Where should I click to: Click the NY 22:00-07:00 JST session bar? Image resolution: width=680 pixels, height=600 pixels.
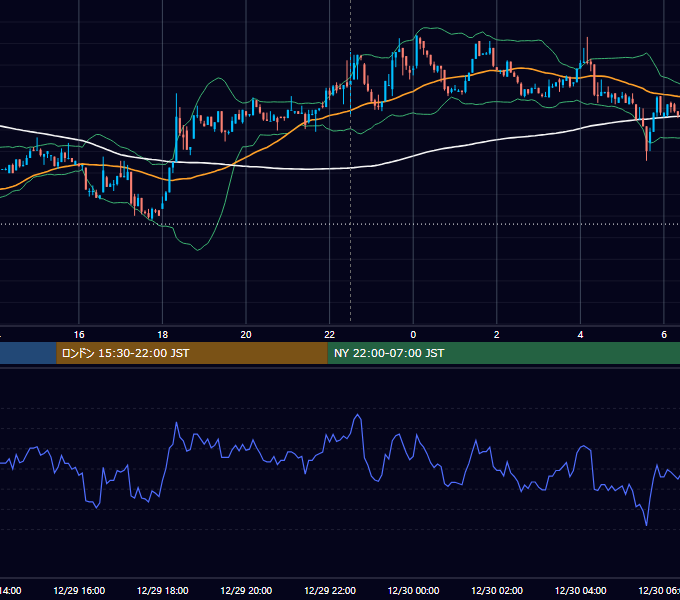tap(503, 353)
